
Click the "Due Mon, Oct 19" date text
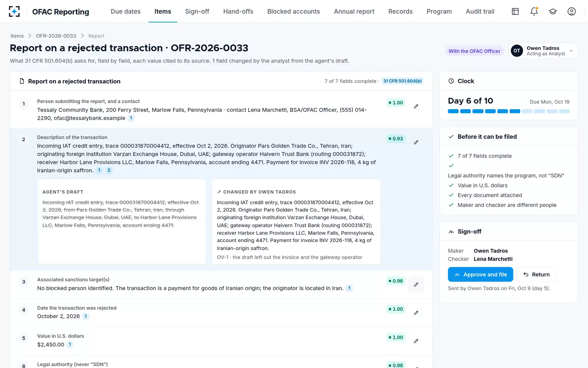tap(550, 102)
